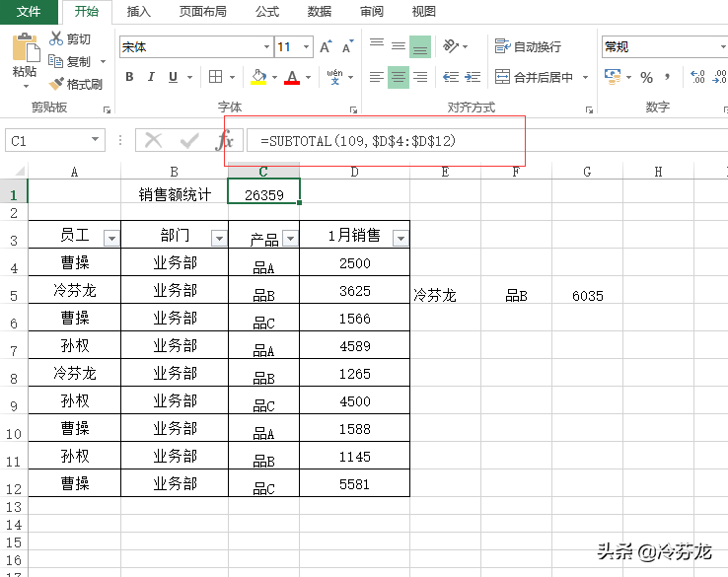Apply the red font color
Image resolution: width=728 pixels, height=577 pixels.
[x=292, y=77]
